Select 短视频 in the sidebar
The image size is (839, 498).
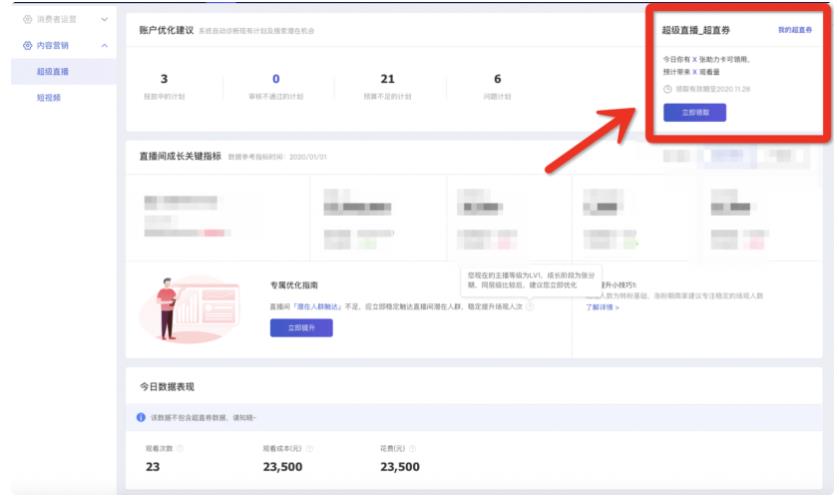click(x=49, y=98)
